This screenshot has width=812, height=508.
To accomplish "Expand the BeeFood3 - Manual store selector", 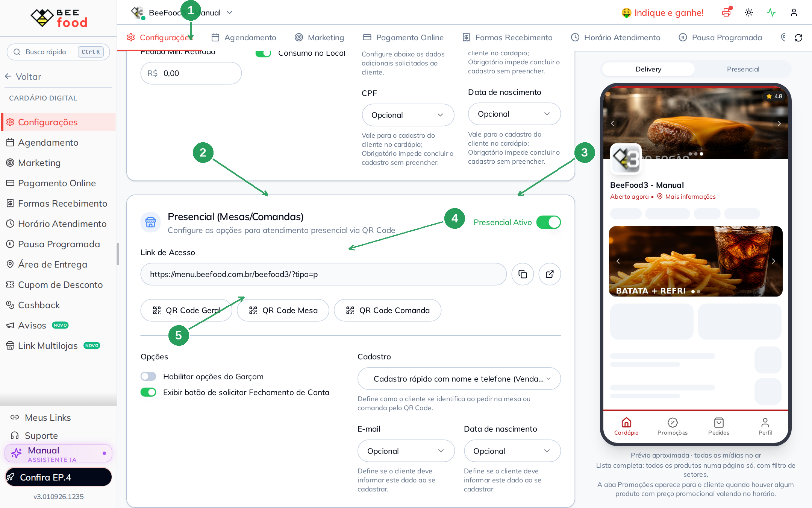I will click(182, 13).
